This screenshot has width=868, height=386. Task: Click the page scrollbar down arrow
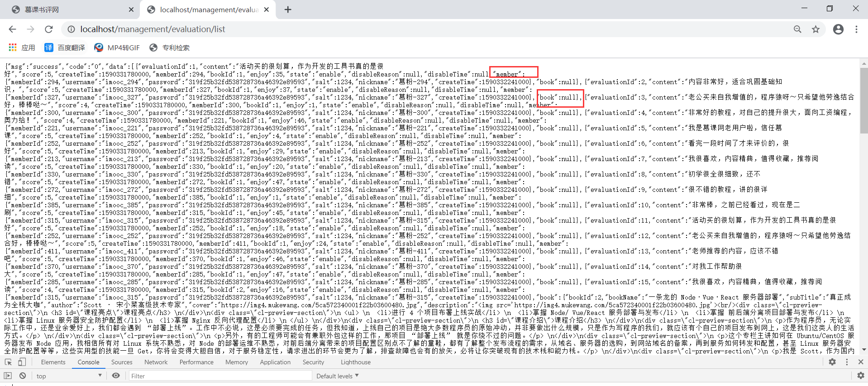[864, 350]
